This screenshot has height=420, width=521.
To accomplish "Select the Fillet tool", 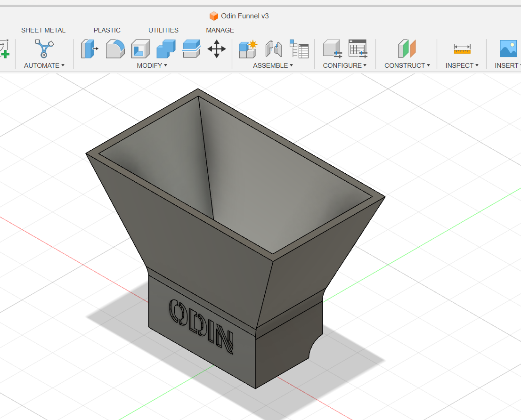I will (x=115, y=49).
